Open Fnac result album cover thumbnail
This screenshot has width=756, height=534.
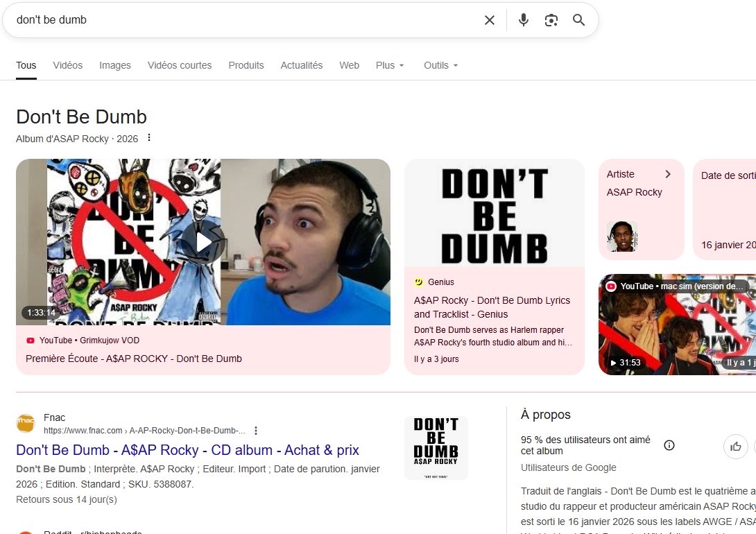coord(436,448)
